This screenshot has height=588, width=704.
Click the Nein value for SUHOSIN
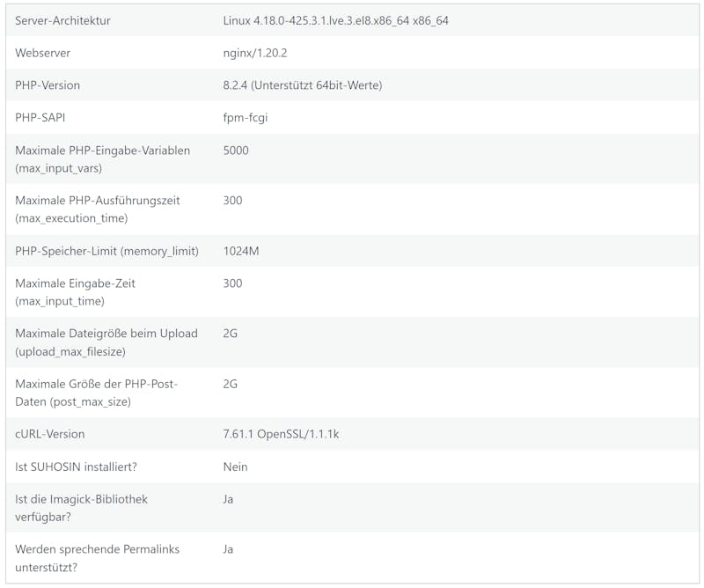point(235,467)
